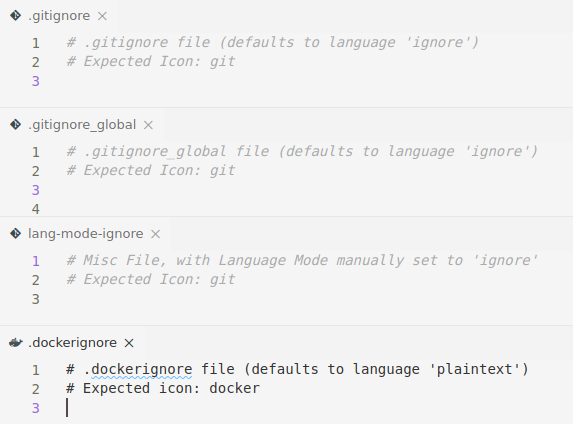Click 'Expected Icon: git' line in .gitignore_global editor

151,170
